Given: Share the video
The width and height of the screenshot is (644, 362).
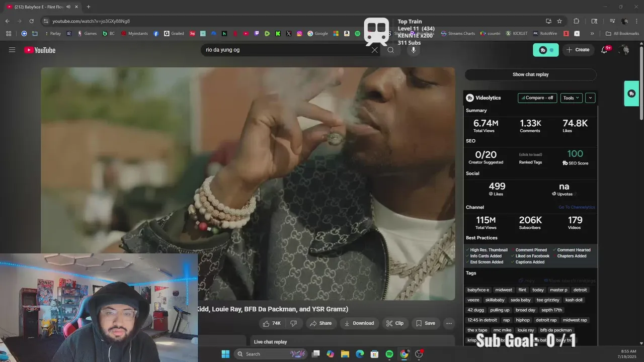Looking at the screenshot, I should tap(321, 323).
